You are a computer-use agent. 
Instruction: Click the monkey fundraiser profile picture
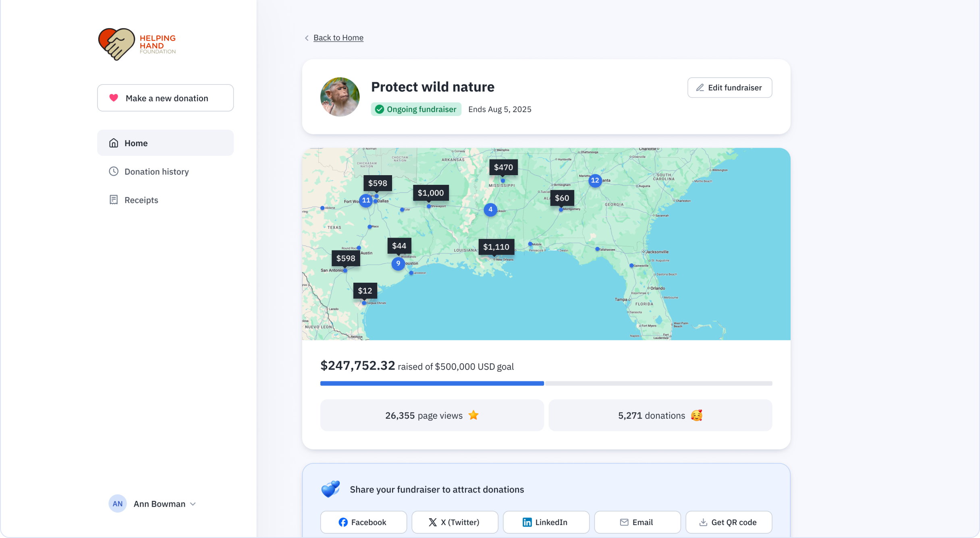tap(340, 97)
